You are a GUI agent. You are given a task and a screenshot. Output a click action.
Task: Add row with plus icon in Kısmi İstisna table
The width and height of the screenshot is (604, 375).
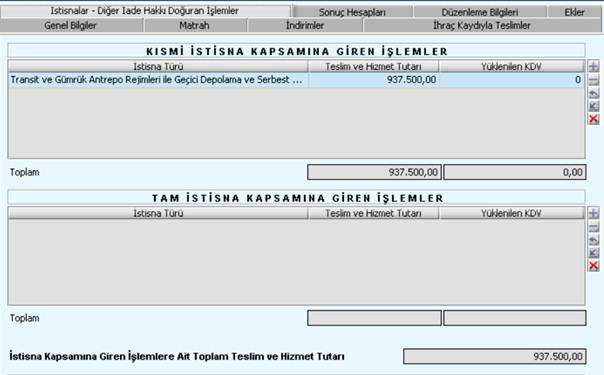(x=594, y=66)
